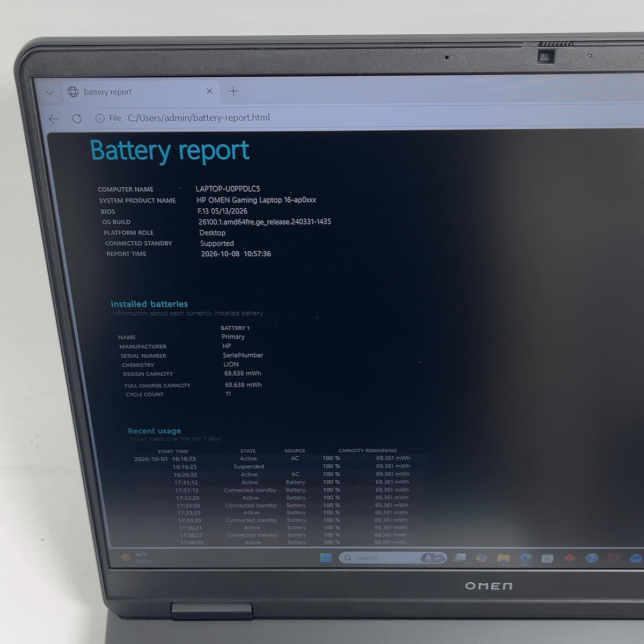Open the Windows Start menu
This screenshot has height=644, width=644.
point(326,558)
